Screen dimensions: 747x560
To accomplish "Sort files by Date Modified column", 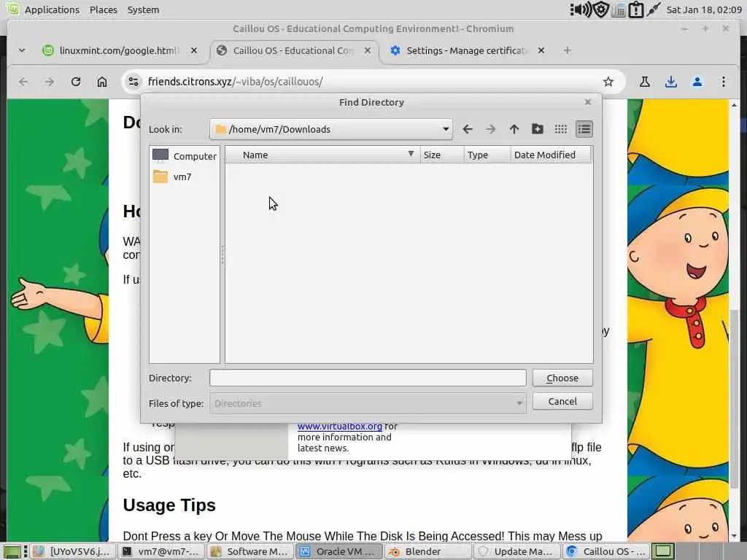I will click(551, 155).
